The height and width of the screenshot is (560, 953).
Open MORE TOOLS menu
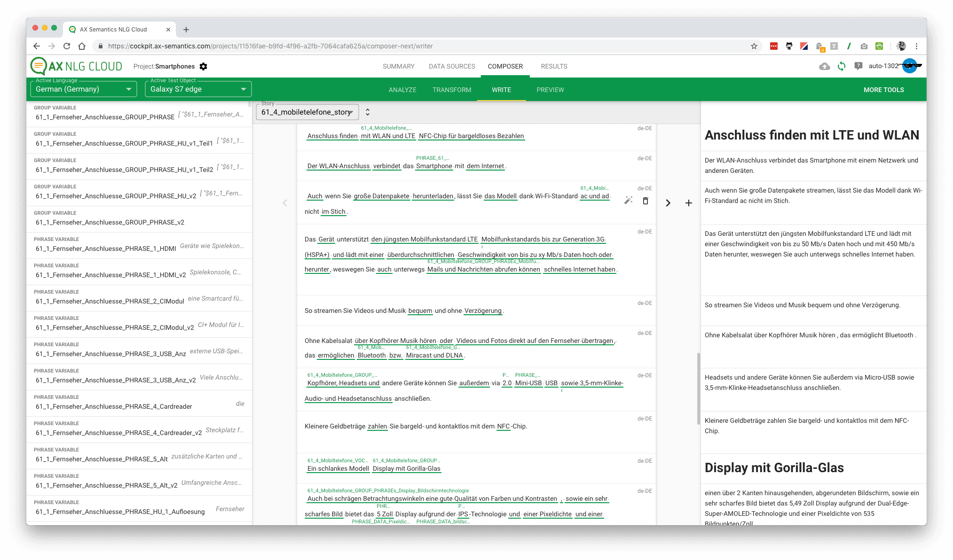pyautogui.click(x=883, y=90)
